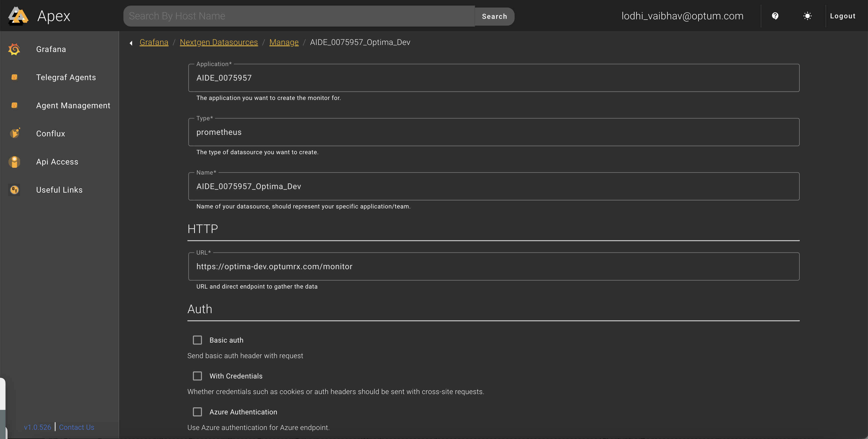Click the Agent Management sidebar icon
868x439 pixels.
14,105
